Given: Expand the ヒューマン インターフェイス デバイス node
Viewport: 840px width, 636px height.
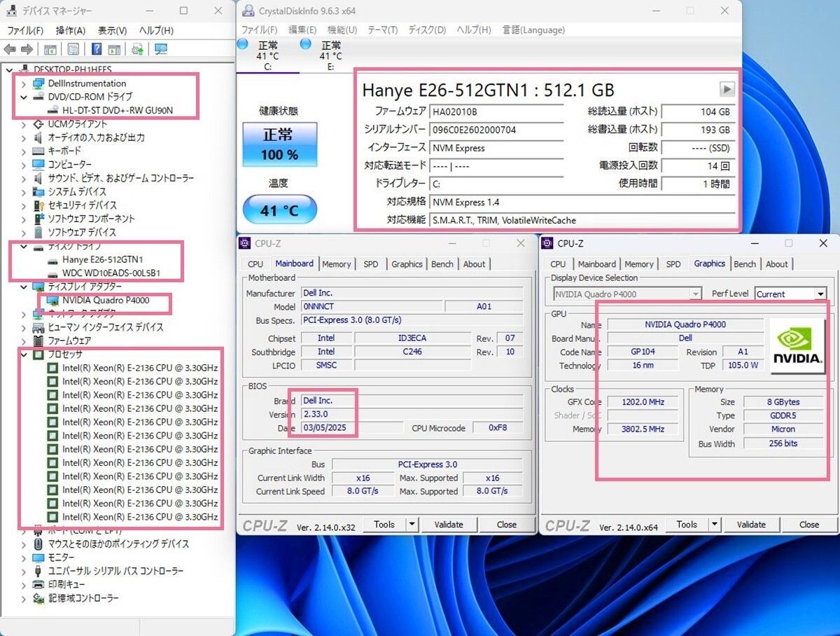Looking at the screenshot, I should (24, 327).
